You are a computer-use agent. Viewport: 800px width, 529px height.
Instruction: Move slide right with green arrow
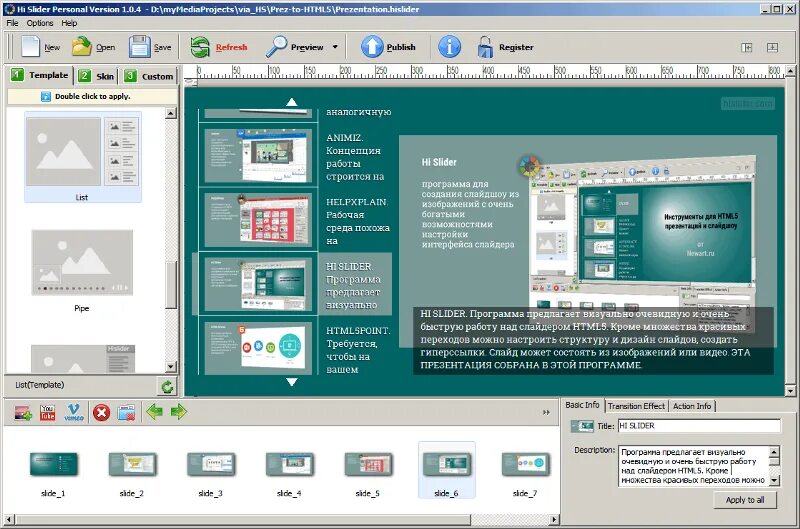coord(179,411)
